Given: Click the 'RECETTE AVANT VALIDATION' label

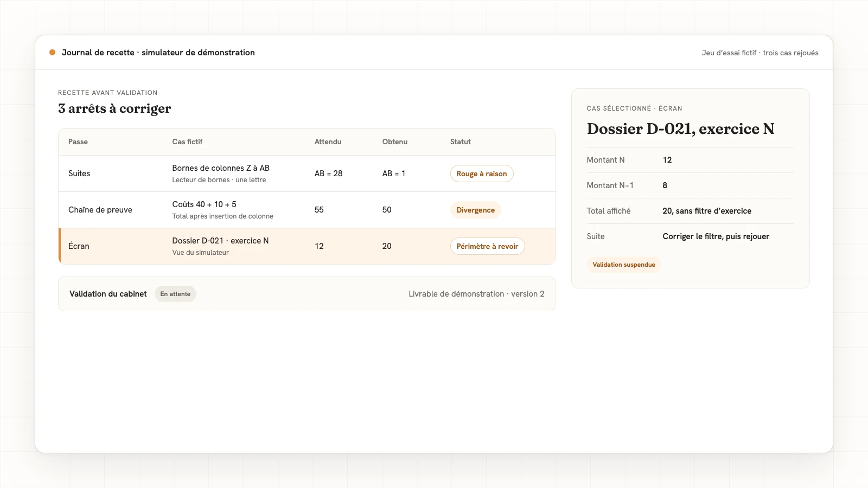Looking at the screenshot, I should 107,93.
